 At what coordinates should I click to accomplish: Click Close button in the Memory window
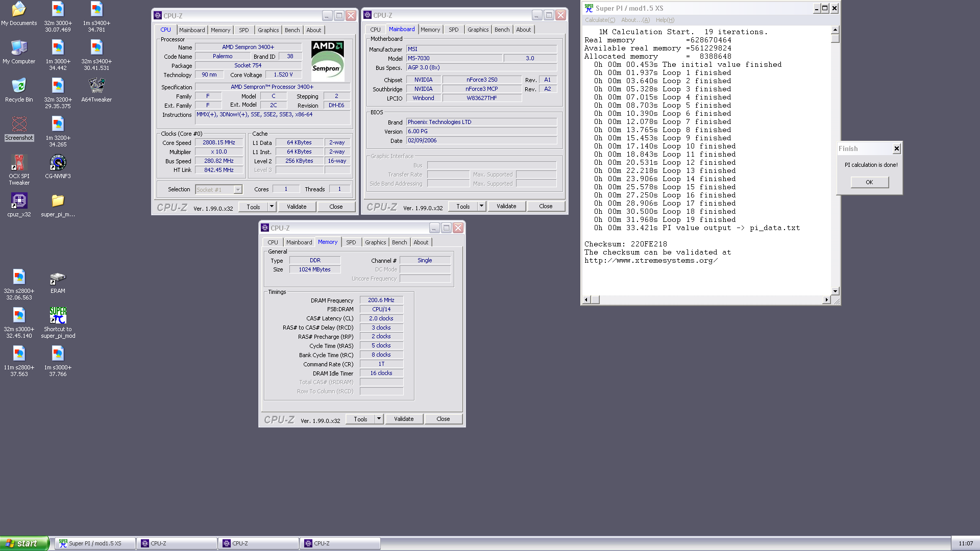tap(443, 419)
